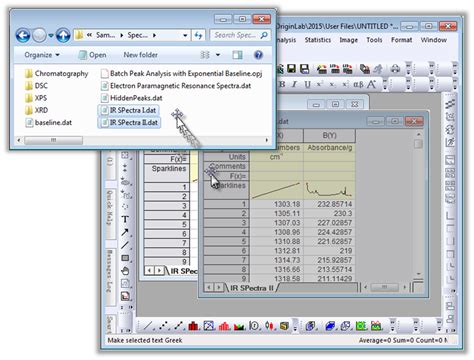Click the Histogram plot icon
The height and width of the screenshot is (360, 474).
click(x=224, y=326)
